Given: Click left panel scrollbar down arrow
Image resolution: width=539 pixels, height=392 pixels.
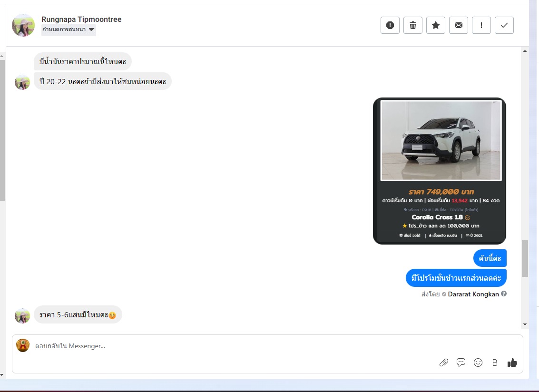Looking at the screenshot, I should pyautogui.click(x=2, y=375).
